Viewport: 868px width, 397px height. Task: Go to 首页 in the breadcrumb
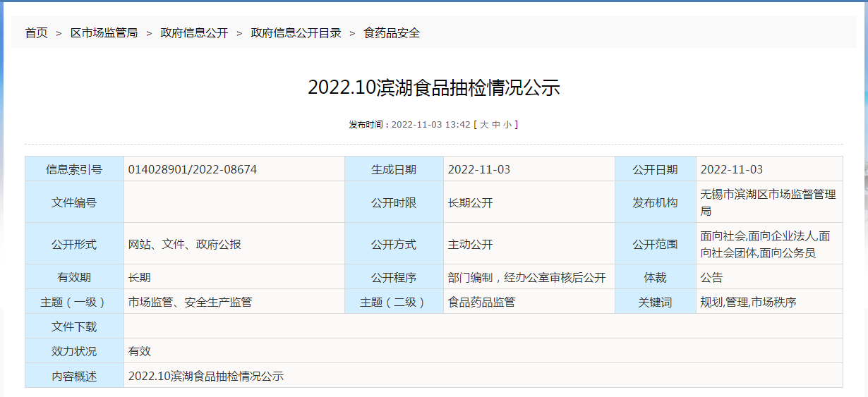tap(37, 33)
